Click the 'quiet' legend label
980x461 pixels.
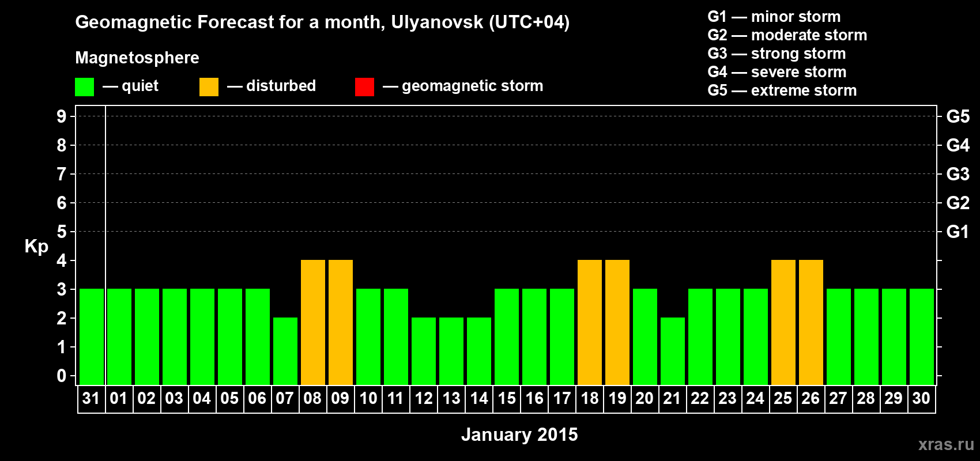(140, 86)
